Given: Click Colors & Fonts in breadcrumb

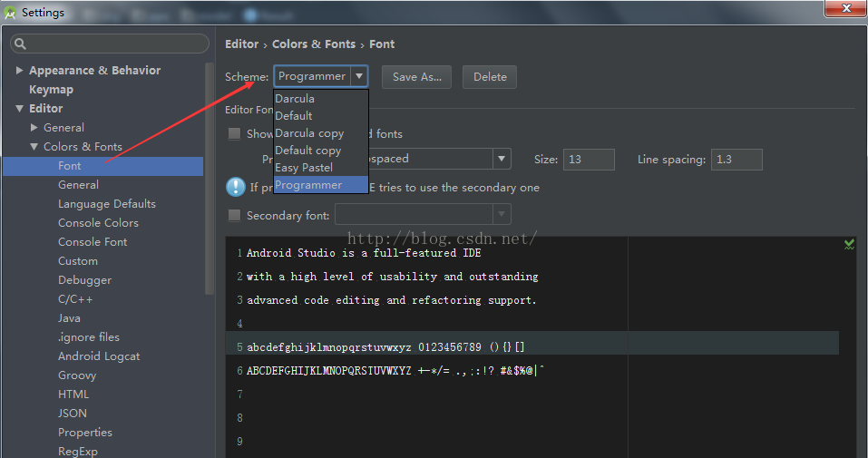Looking at the screenshot, I should tap(314, 44).
